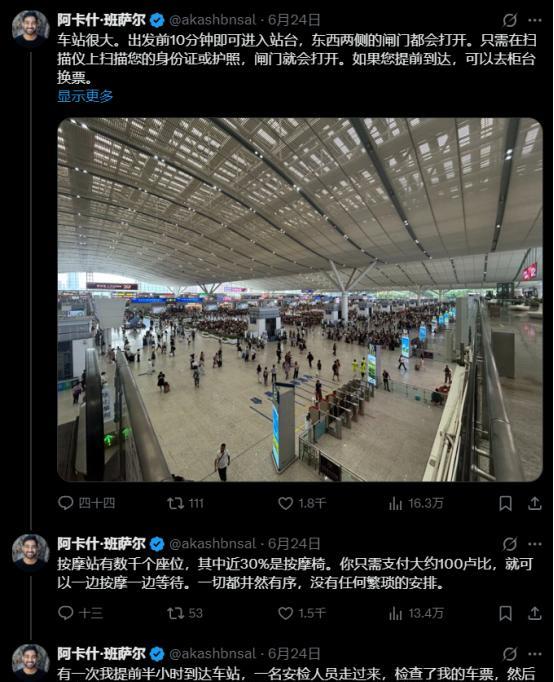The image size is (554, 682).
Task: View analytics showing 13.4万 views
Action: pos(416,613)
